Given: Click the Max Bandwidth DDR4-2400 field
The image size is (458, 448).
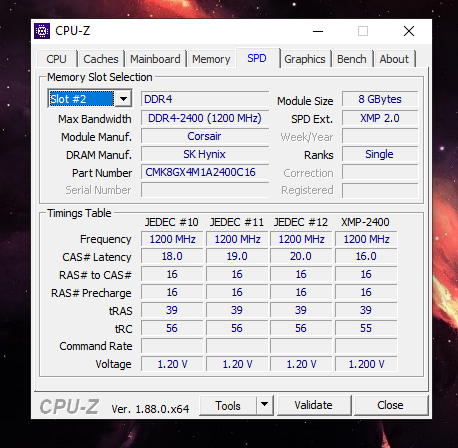Looking at the screenshot, I should tap(205, 118).
